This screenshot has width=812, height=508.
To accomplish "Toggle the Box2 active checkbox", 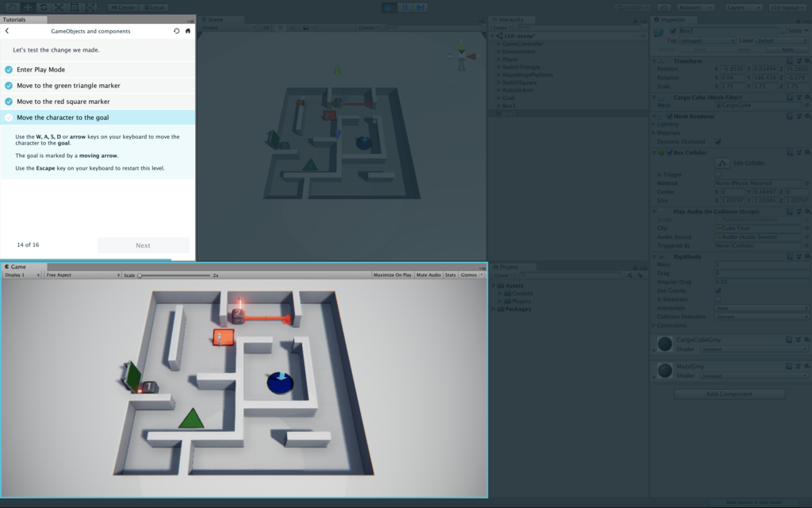I will tap(672, 31).
